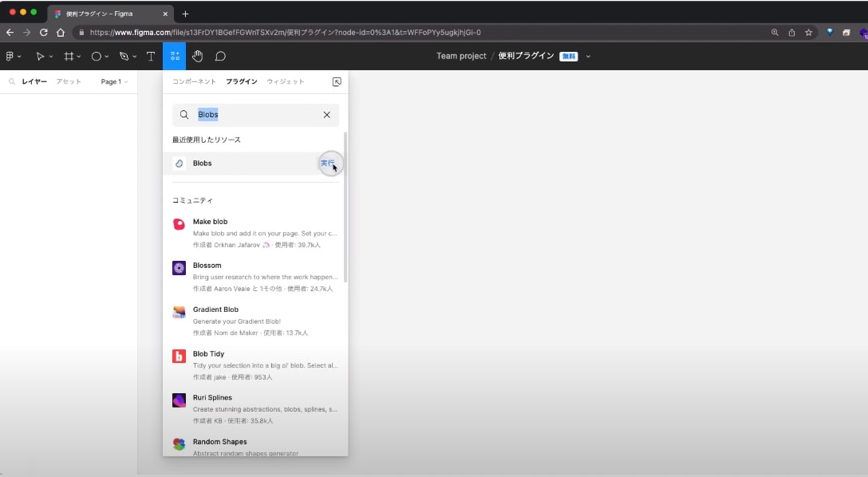Screen dimensions: 868x477
Task: Select the Ellipse shape tool
Action: coord(97,56)
